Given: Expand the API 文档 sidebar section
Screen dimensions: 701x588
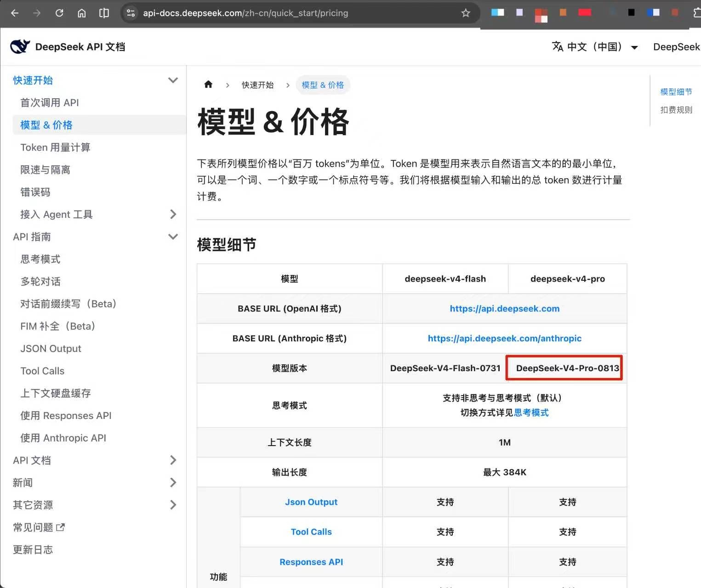Looking at the screenshot, I should click(x=173, y=460).
